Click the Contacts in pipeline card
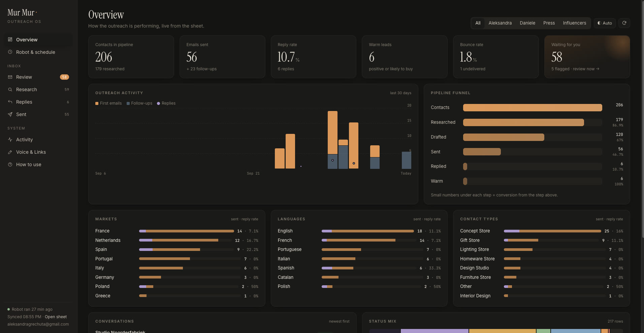 click(131, 57)
